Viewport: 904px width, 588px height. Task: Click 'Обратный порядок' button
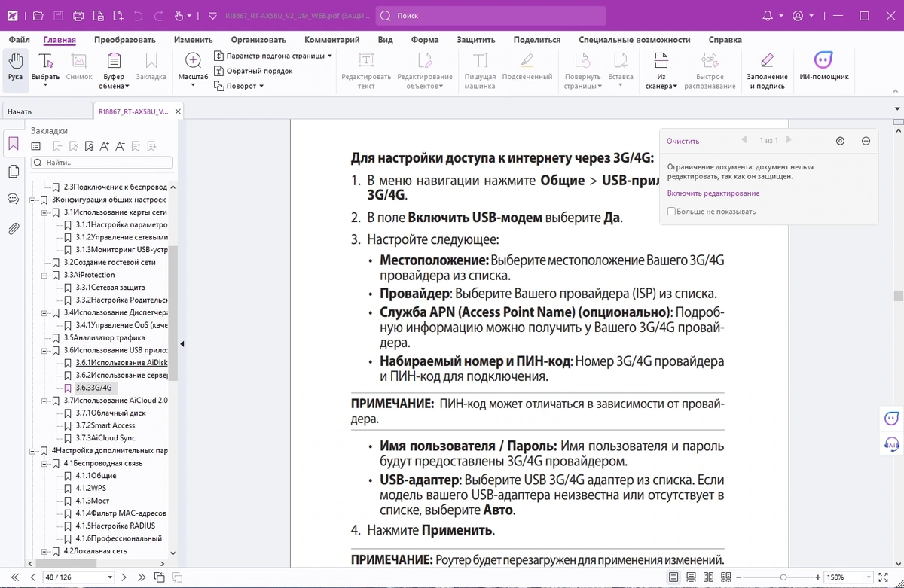[253, 71]
